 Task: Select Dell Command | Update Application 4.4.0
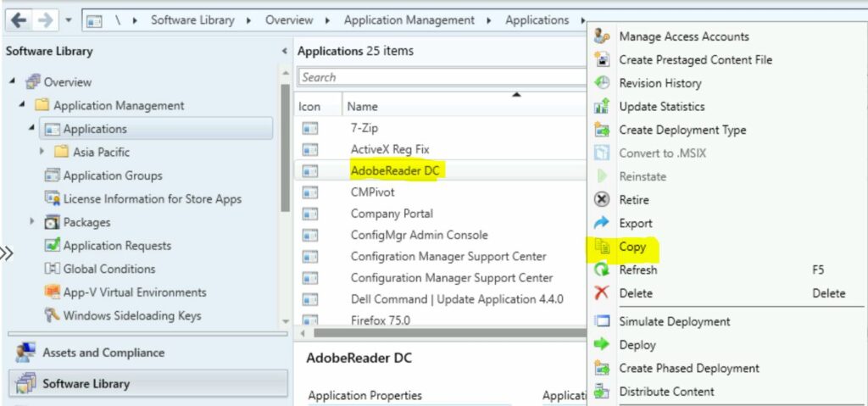point(441,299)
